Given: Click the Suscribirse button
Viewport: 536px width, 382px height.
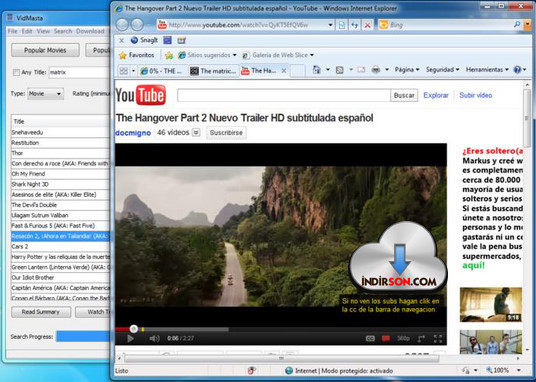Looking at the screenshot, I should (226, 133).
